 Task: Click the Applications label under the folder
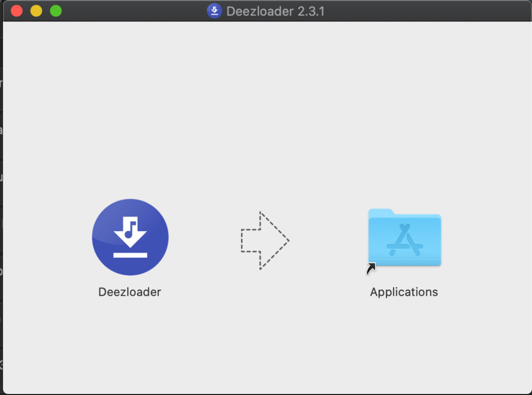pos(404,292)
